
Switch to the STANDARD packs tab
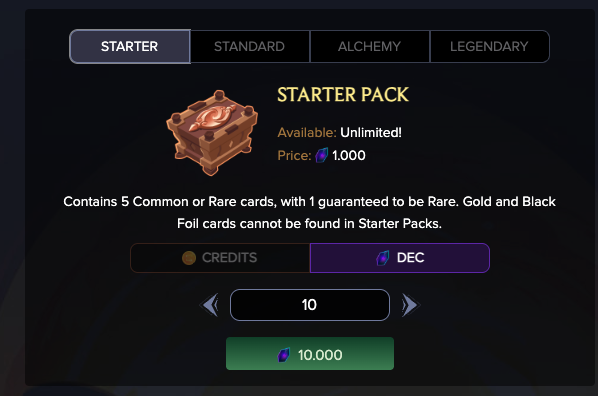[x=250, y=47]
